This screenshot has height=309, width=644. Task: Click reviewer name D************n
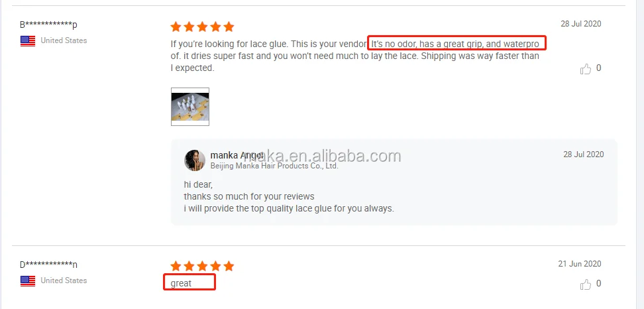click(x=48, y=265)
